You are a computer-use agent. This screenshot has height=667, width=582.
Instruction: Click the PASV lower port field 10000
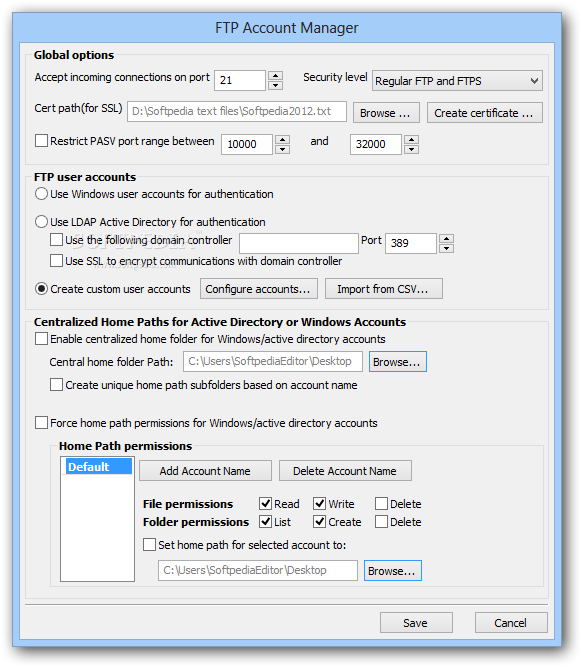pyautogui.click(x=247, y=144)
